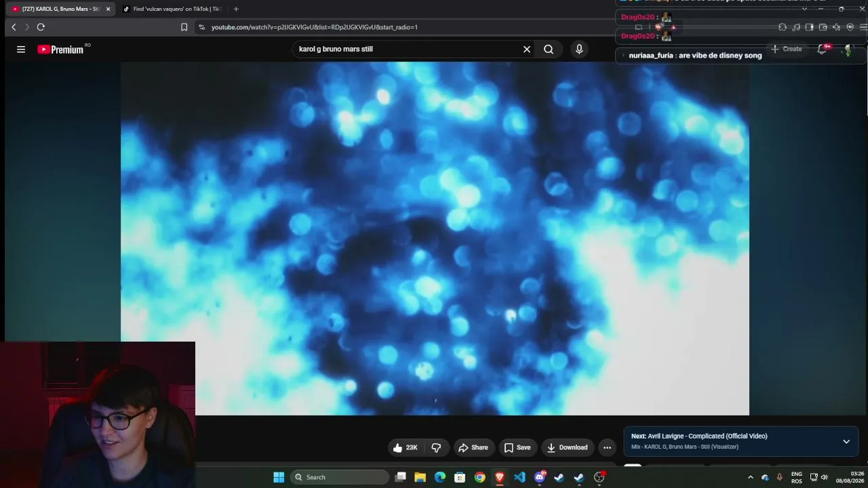Go back in browser history
868x488 pixels.
14,27
